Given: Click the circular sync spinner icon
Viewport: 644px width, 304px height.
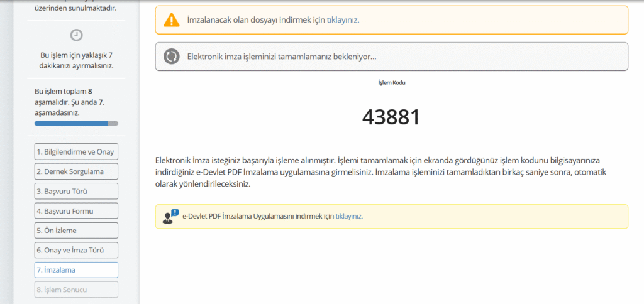Looking at the screenshot, I should (x=172, y=57).
